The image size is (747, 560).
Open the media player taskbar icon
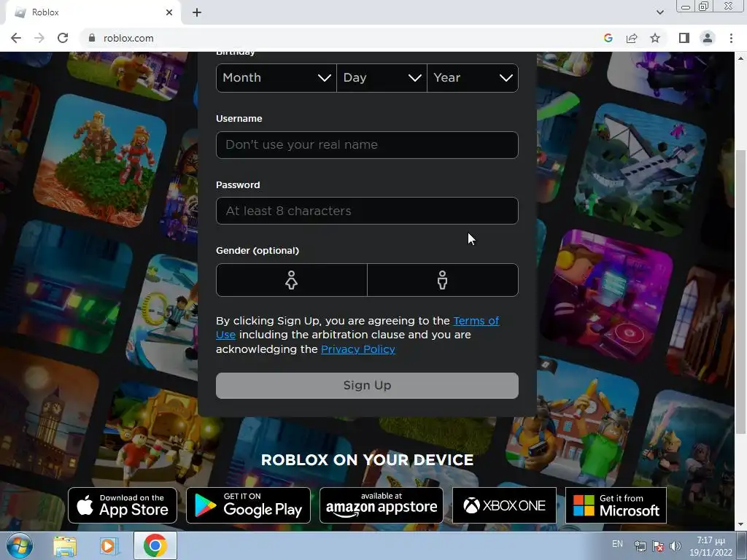(109, 545)
